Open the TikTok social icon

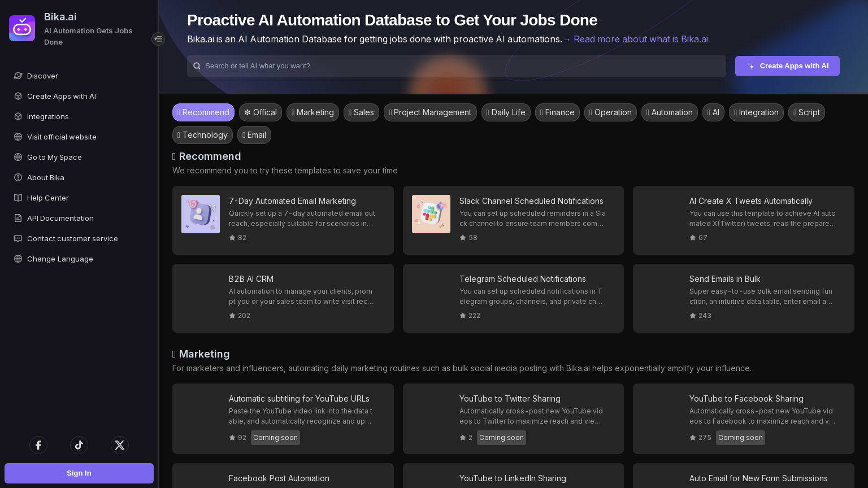pyautogui.click(x=79, y=445)
